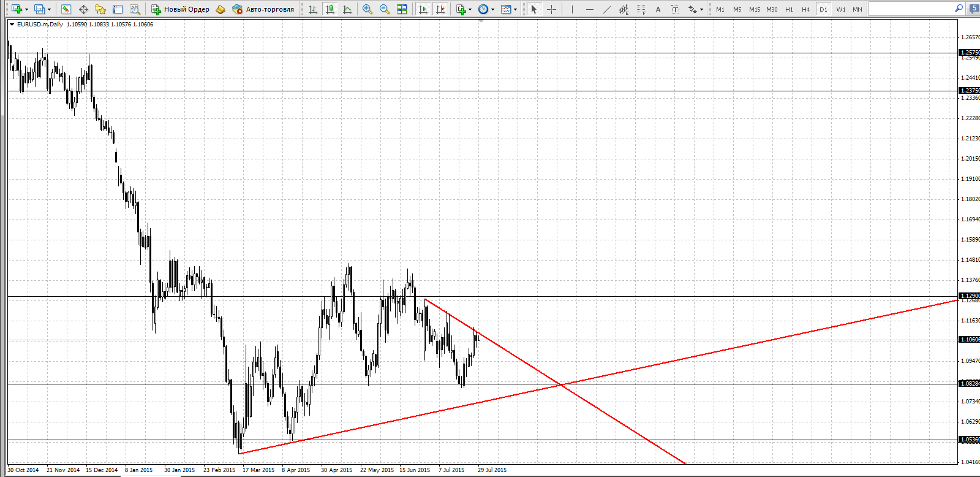
Task: Switch to the M15 timeframe
Action: (x=755, y=9)
